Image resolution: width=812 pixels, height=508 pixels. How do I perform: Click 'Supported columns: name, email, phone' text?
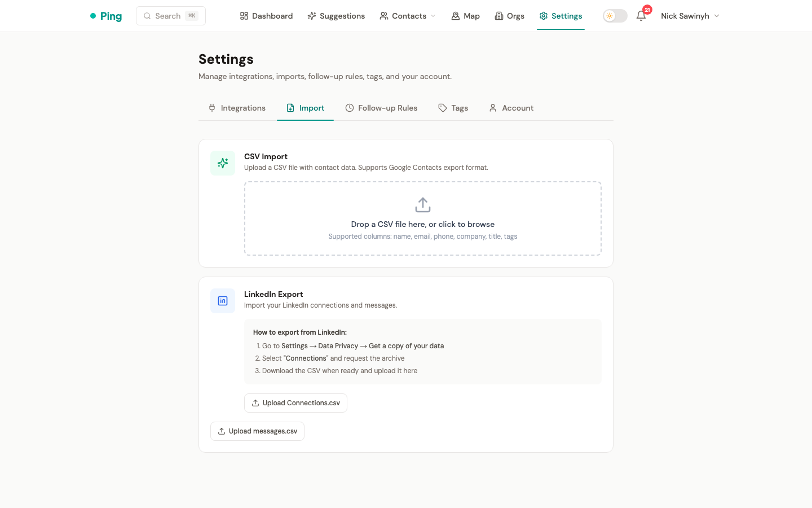click(423, 237)
